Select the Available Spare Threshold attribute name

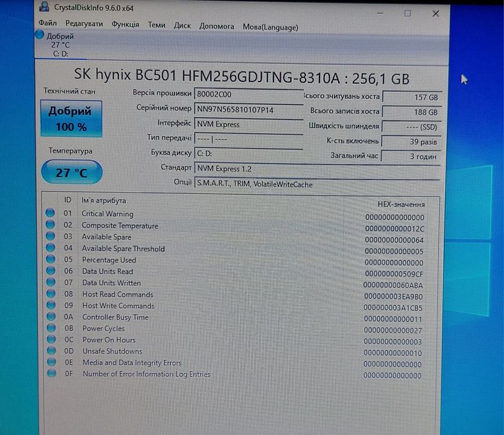coord(124,249)
